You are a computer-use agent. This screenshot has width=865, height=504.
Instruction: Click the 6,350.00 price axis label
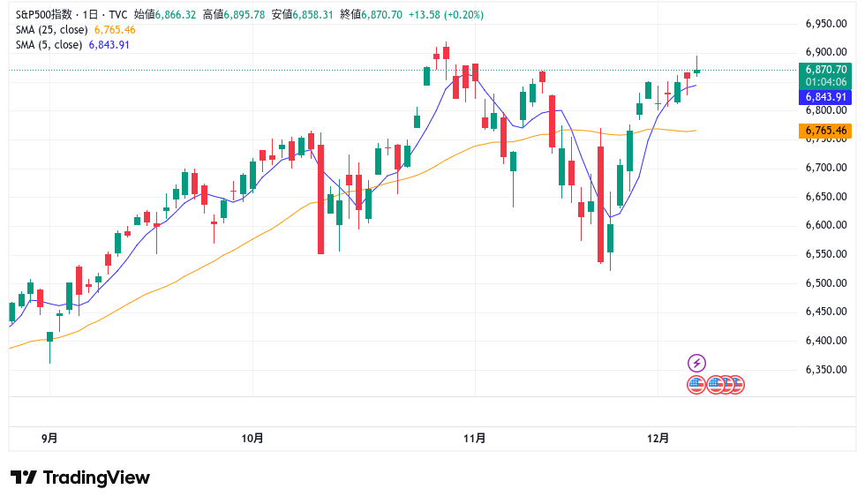(826, 369)
